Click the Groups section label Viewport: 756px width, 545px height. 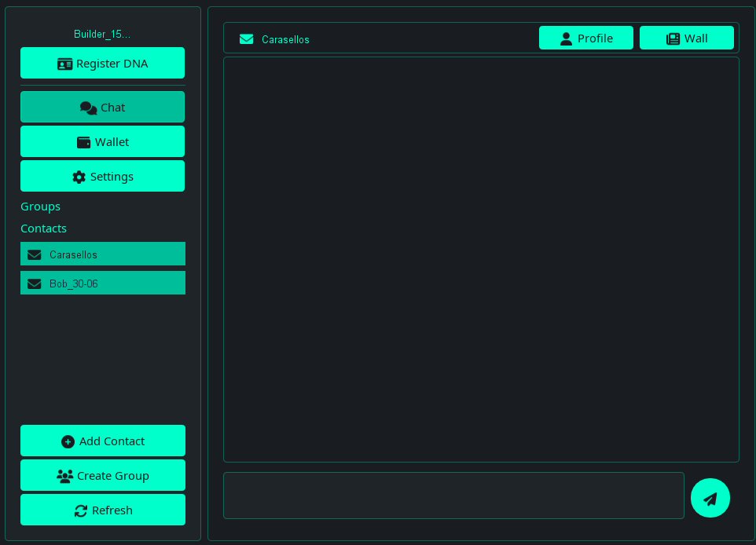pos(40,207)
